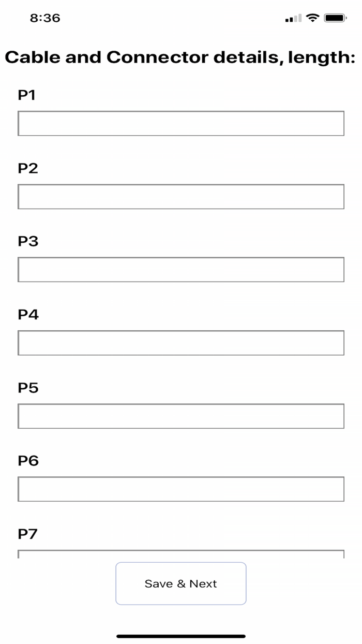Screen dimensions: 362x644
Task: Select the P3 label text
Action: tap(28, 241)
